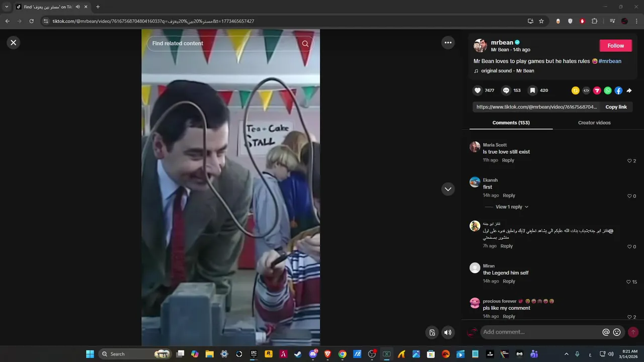
Task: Like Miran's comment heart
Action: coord(628,282)
